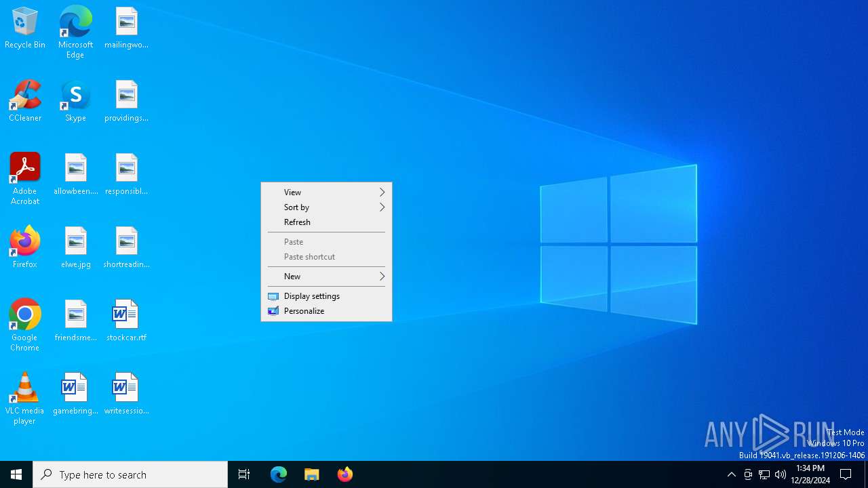Expand the View submenu
Viewport: 868px width, 488px height.
pyautogui.click(x=326, y=192)
